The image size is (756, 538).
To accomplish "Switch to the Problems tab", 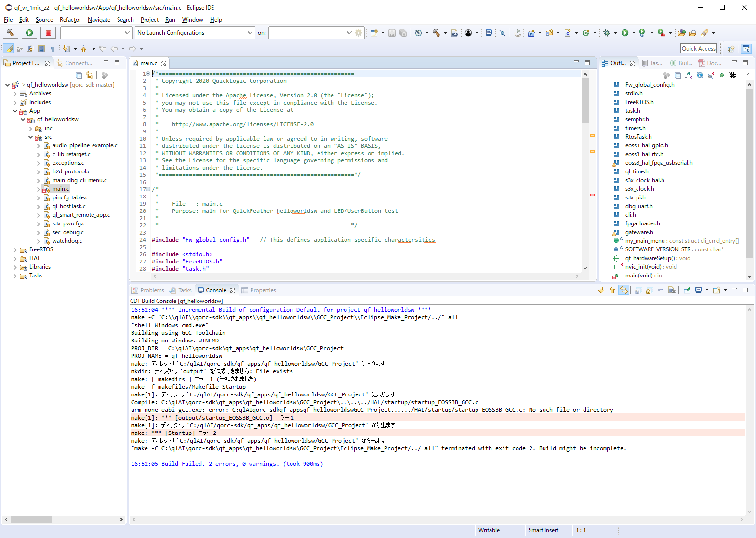I will pyautogui.click(x=152, y=290).
